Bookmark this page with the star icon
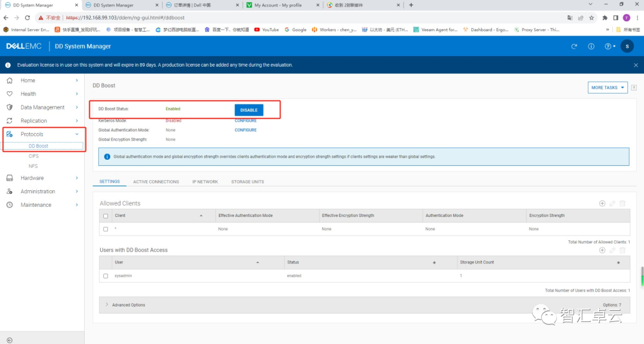This screenshot has width=644, height=344. tap(592, 18)
